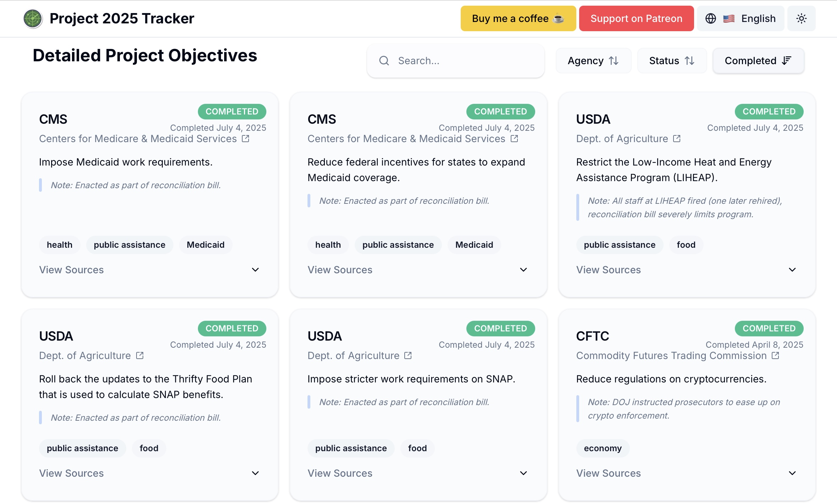Open external link icon on SNAP work requirements card
The image size is (837, 504).
(x=408, y=355)
